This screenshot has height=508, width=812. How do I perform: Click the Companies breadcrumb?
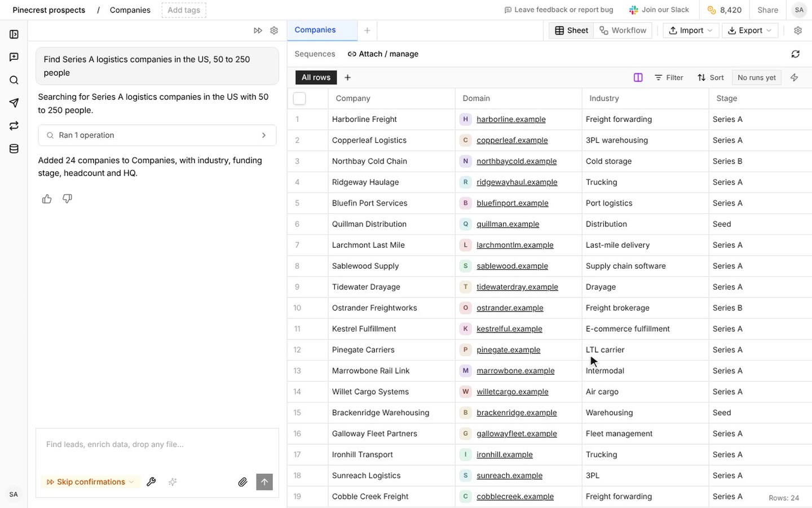[130, 10]
